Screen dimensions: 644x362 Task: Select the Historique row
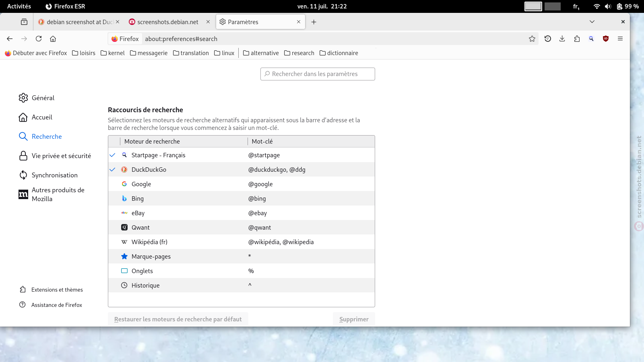click(x=242, y=285)
